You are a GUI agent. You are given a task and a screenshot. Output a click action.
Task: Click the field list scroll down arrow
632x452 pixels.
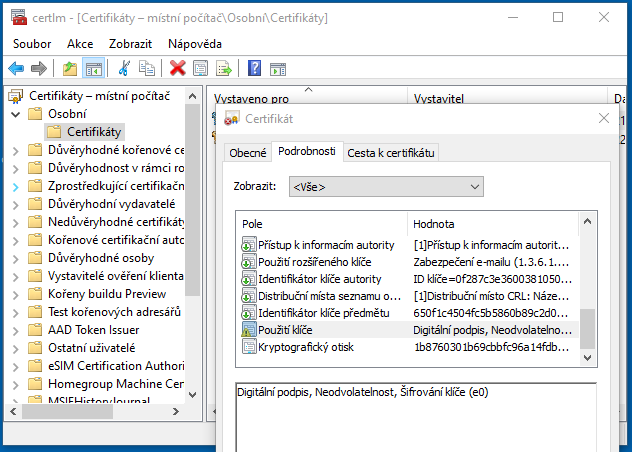coord(587,358)
